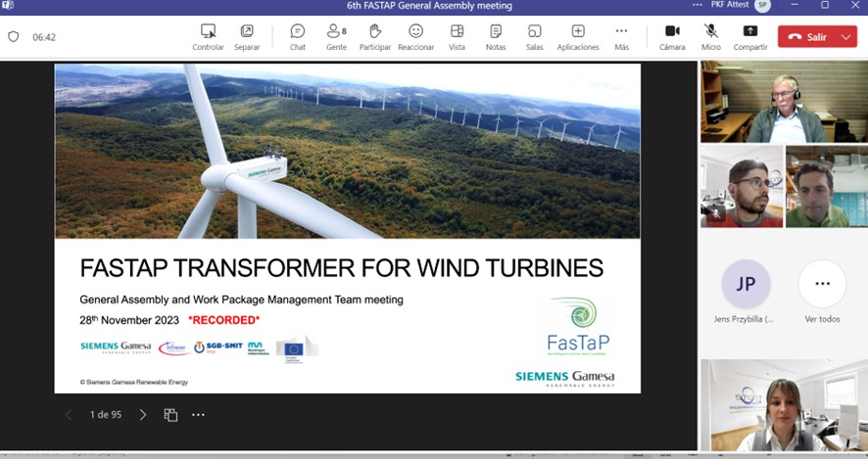Click the 1 de 95 slide counter

(105, 415)
